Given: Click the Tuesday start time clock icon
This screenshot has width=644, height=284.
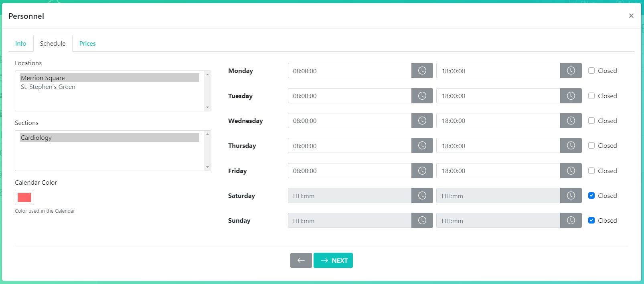Looking at the screenshot, I should [x=422, y=96].
